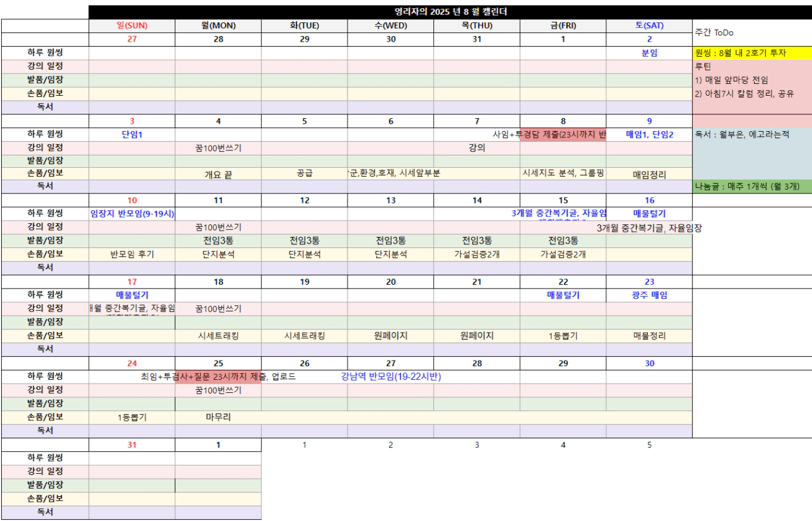Click the 금(FRI) column header

coord(563,25)
